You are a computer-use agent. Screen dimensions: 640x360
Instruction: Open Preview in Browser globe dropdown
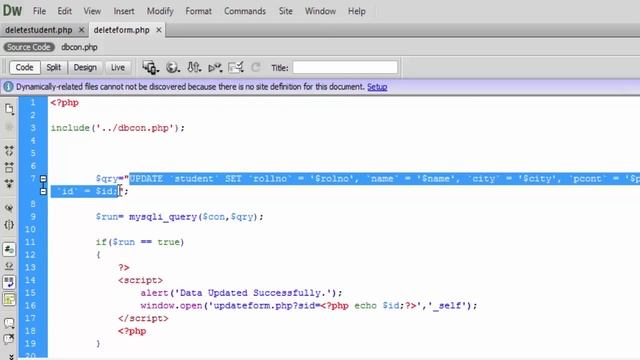(173, 68)
